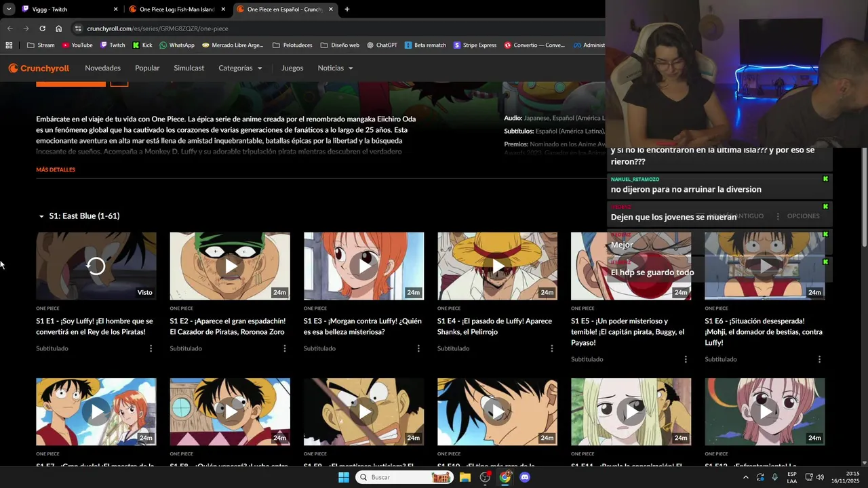Replay watched episode S1 E1
Image resolution: width=868 pixels, height=488 pixels.
pyautogui.click(x=96, y=266)
